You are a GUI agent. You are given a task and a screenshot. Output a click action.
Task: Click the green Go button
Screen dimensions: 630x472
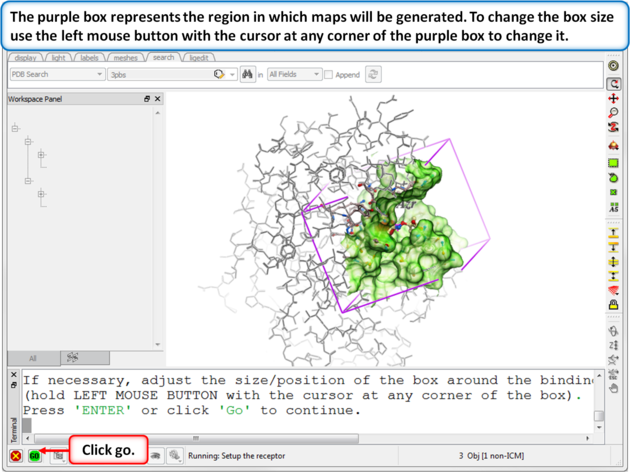pos(34,456)
